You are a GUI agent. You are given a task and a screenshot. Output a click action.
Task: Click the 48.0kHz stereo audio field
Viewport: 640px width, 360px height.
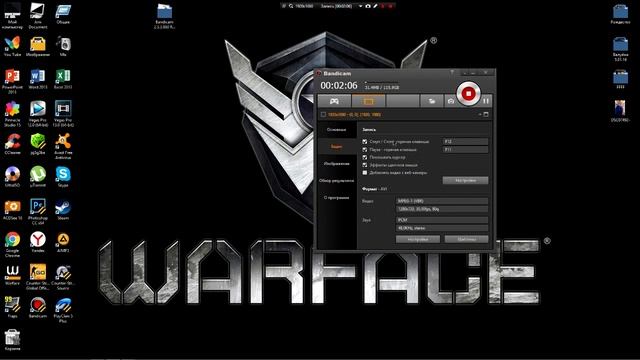[x=442, y=228]
